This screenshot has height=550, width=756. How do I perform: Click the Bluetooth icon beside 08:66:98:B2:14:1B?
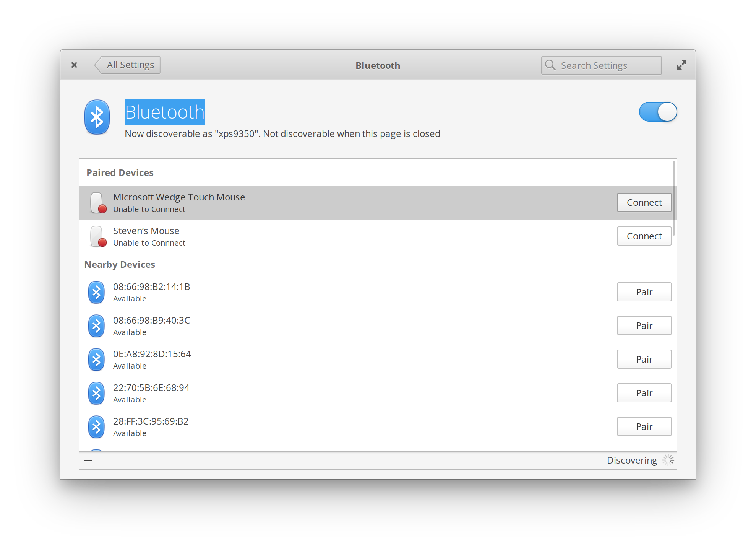tap(96, 292)
